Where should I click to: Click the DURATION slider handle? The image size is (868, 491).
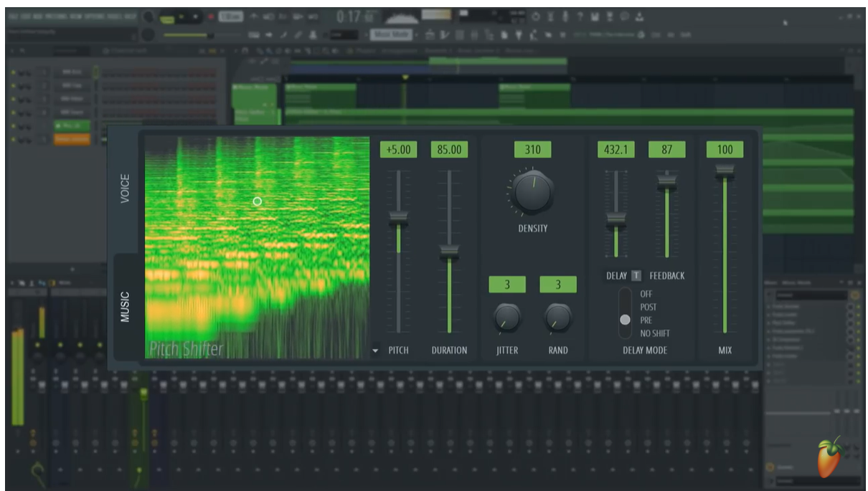point(449,252)
